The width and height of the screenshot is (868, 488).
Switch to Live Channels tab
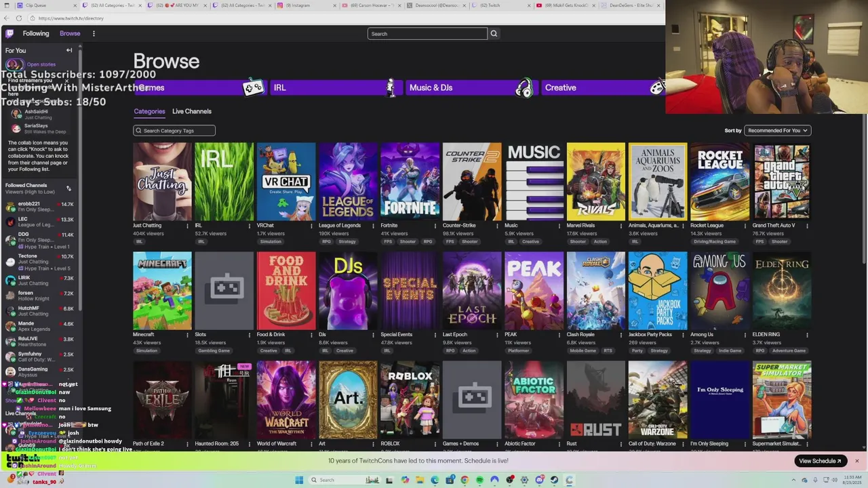coord(192,111)
